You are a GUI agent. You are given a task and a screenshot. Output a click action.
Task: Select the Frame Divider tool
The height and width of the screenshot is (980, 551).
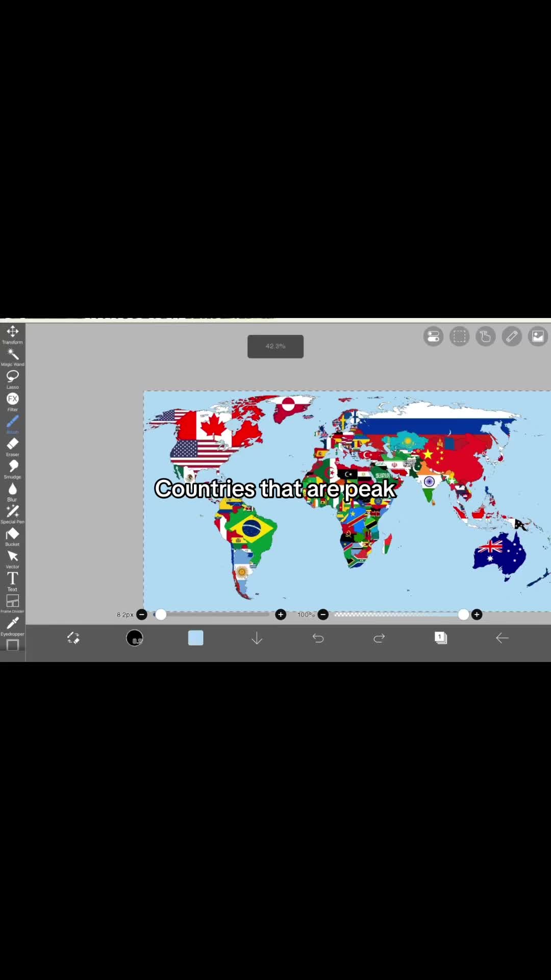tap(12, 603)
